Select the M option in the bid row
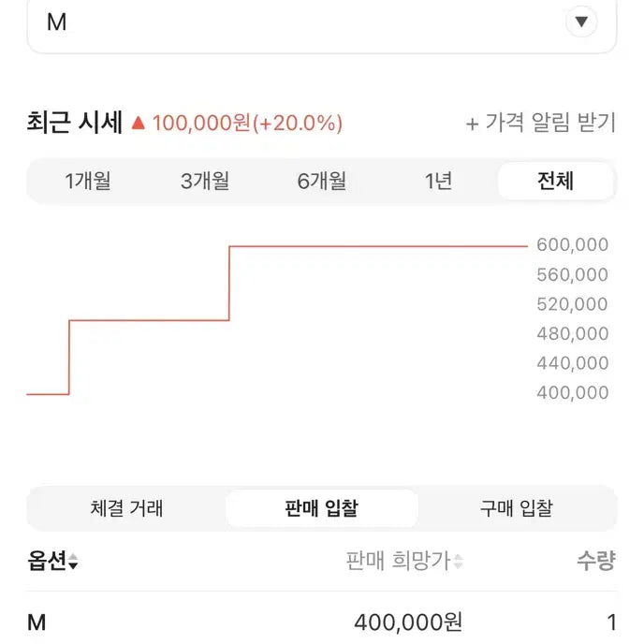The image size is (644, 644). tap(37, 622)
